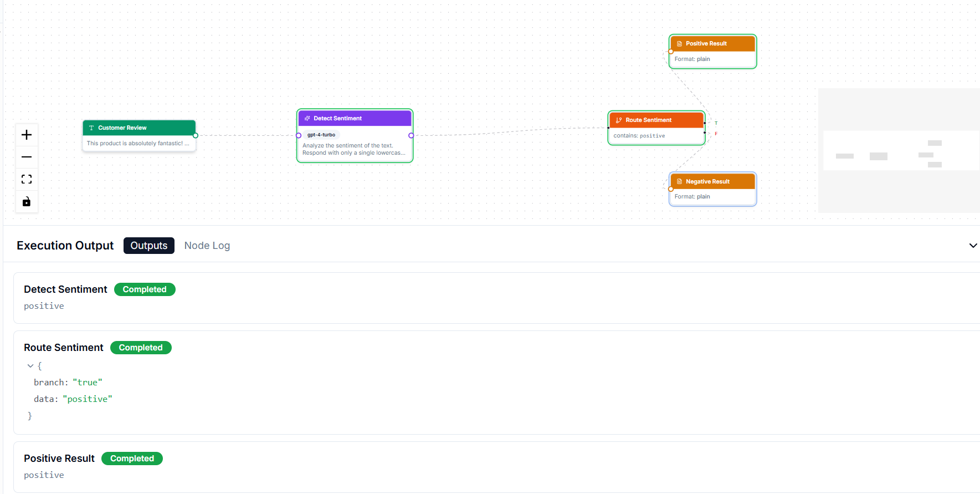Open the Node Log tab

[x=207, y=246]
